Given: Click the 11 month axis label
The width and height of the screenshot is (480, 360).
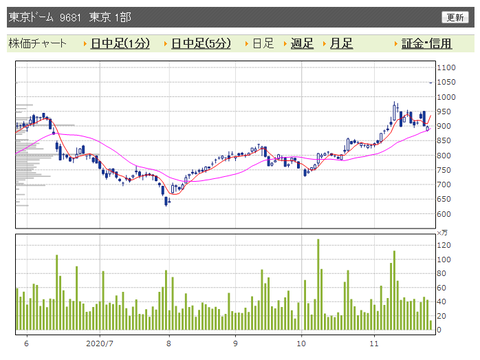Looking at the screenshot, I should (374, 344).
